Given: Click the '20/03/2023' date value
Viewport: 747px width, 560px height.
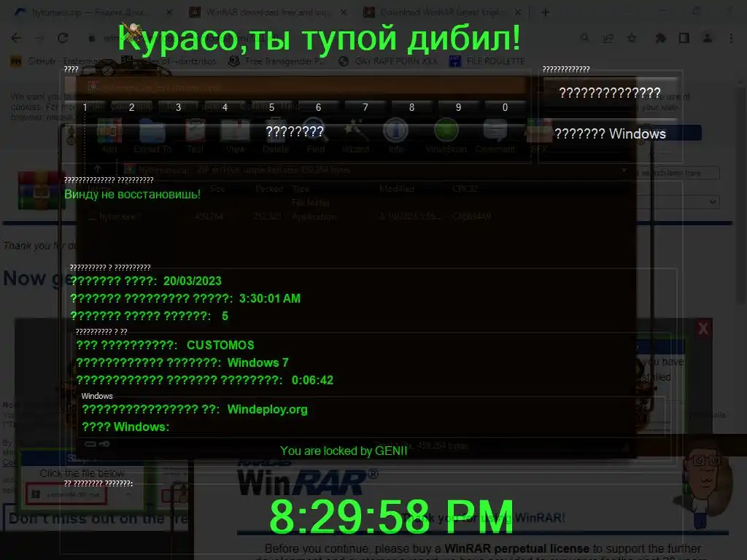Looking at the screenshot, I should click(193, 281).
